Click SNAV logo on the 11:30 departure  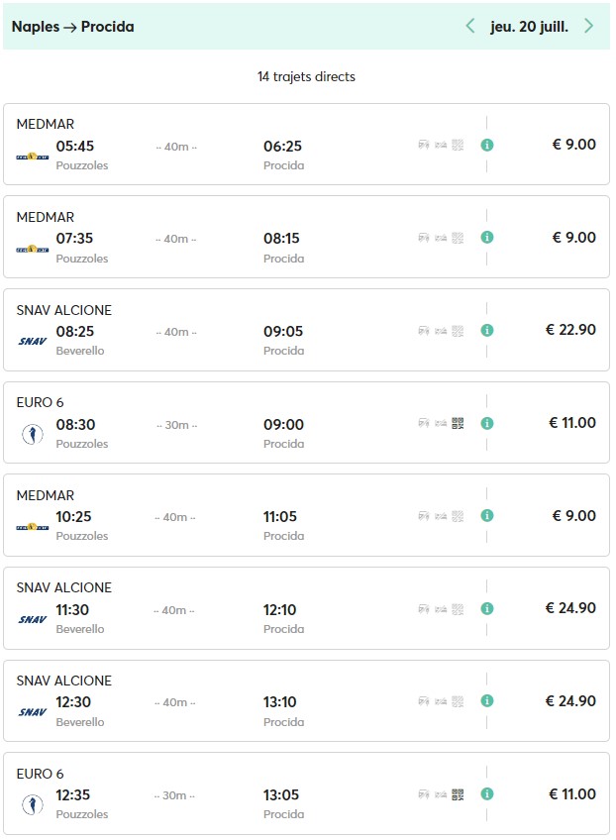click(33, 619)
